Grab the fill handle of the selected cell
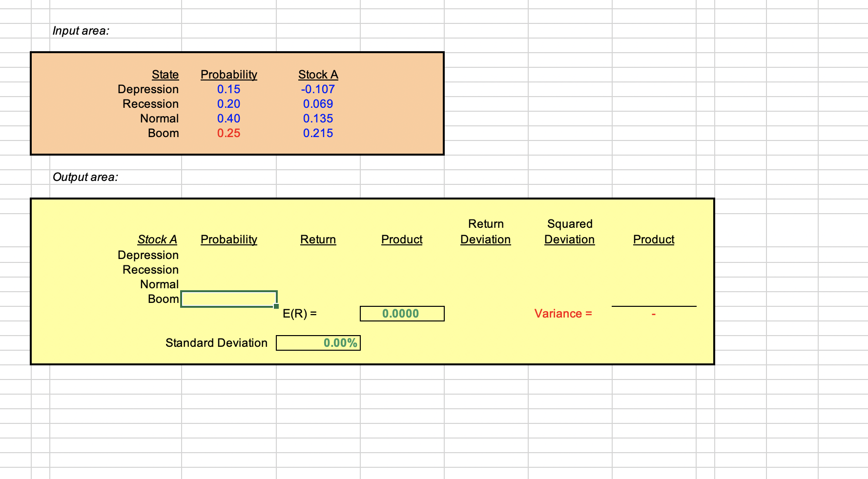Image resolution: width=868 pixels, height=479 pixels. pos(276,306)
